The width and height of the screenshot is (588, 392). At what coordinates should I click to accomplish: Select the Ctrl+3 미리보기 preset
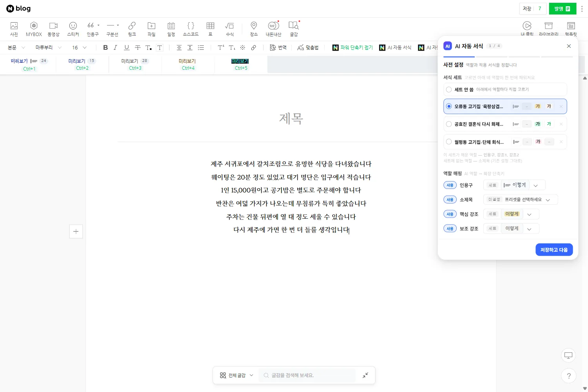[135, 65]
